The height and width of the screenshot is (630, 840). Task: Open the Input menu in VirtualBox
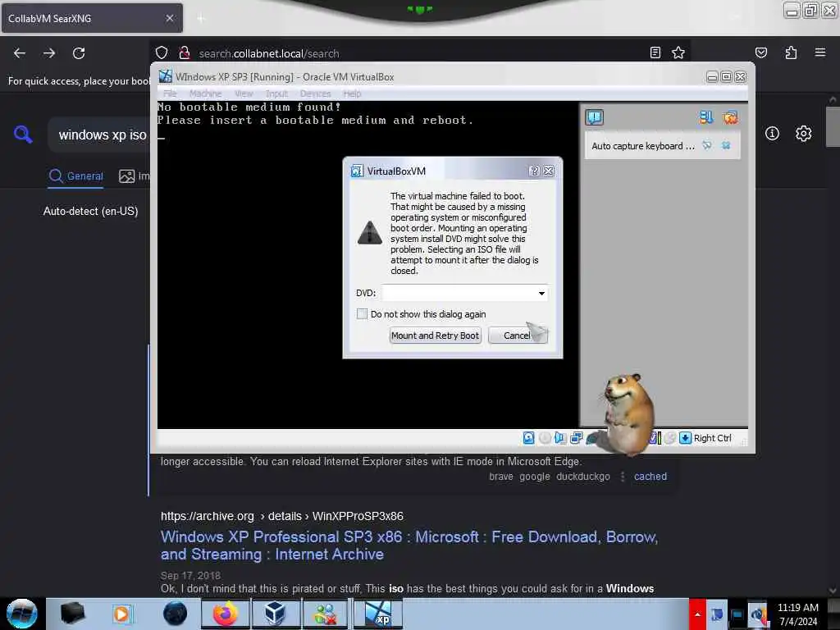[x=276, y=94]
